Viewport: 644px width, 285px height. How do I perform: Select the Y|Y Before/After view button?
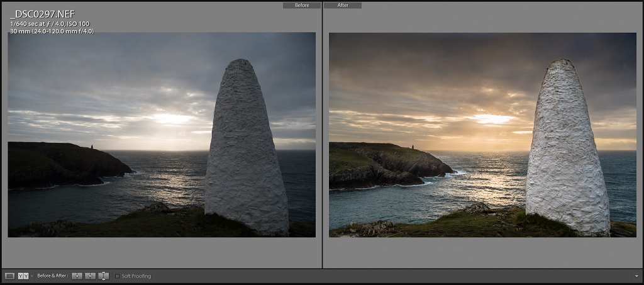pyautogui.click(x=22, y=276)
